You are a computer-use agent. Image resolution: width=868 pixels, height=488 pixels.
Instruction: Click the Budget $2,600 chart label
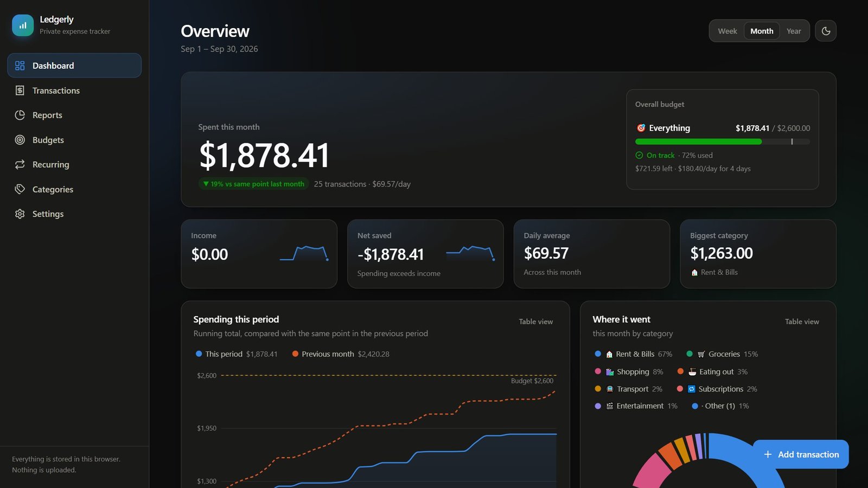(532, 381)
